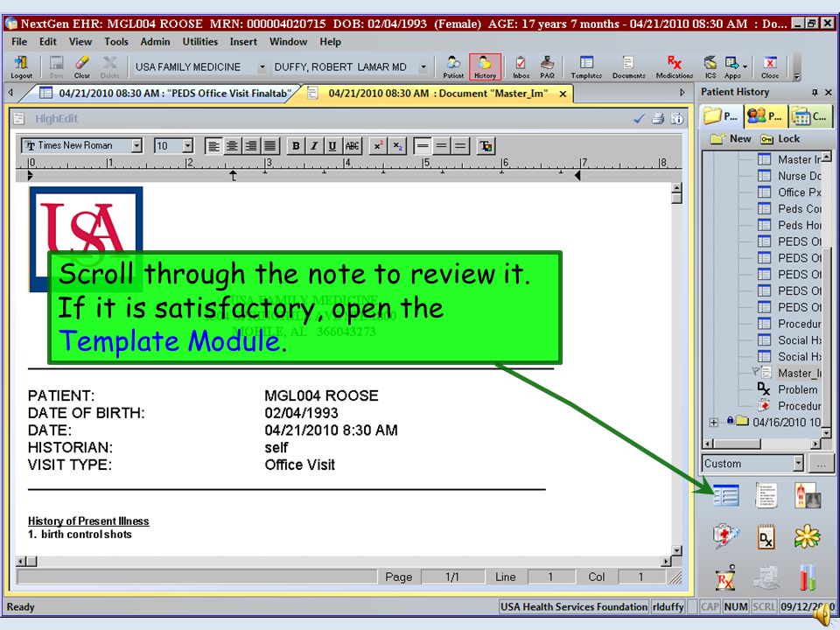This screenshot has width=840, height=630.
Task: Open the Templates toolbar icon
Action: pos(586,67)
